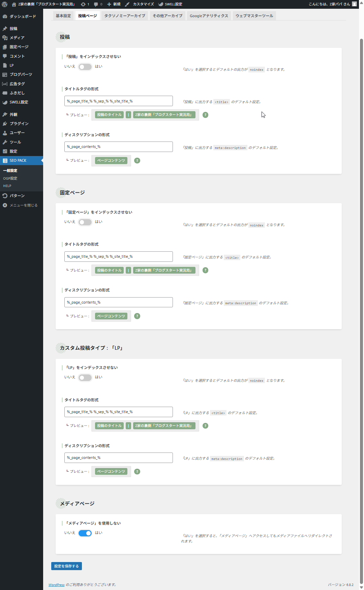Click help icon beside 投稿 title preview
Screen dimensions: 364x590
(x=205, y=115)
